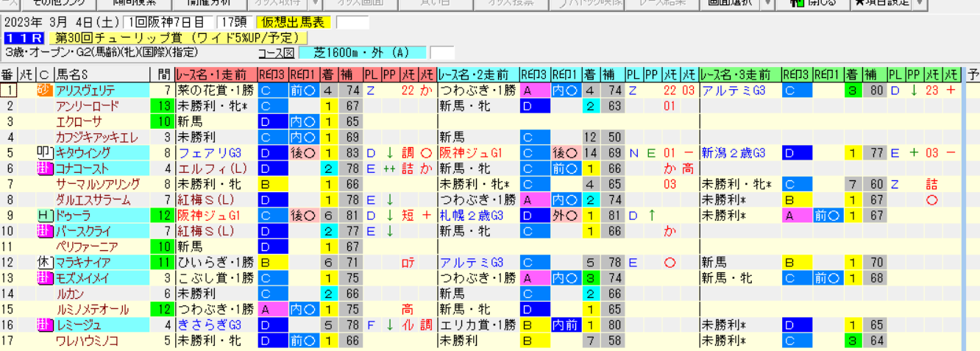This screenshot has width=980, height=351.
Task: Click the レース名・3走前 column header
Action: coord(739,74)
